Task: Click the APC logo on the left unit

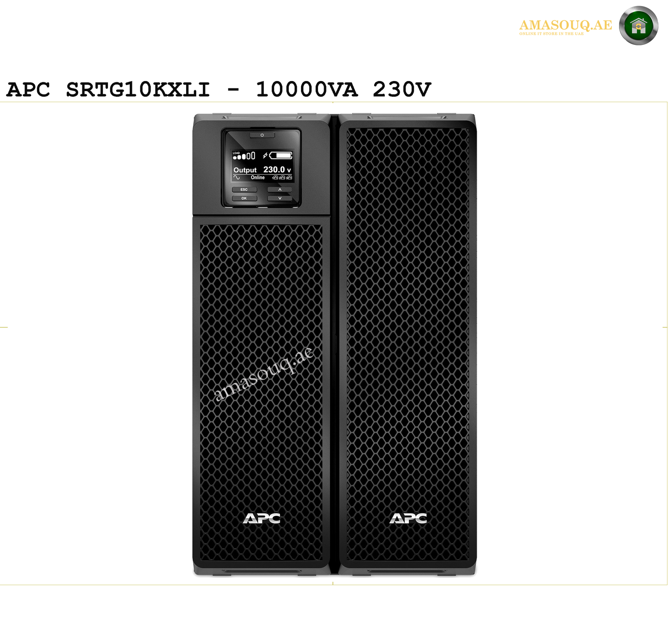Action: click(262, 518)
